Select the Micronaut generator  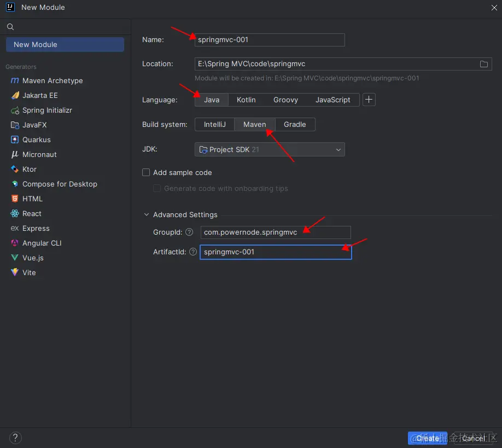click(33, 154)
